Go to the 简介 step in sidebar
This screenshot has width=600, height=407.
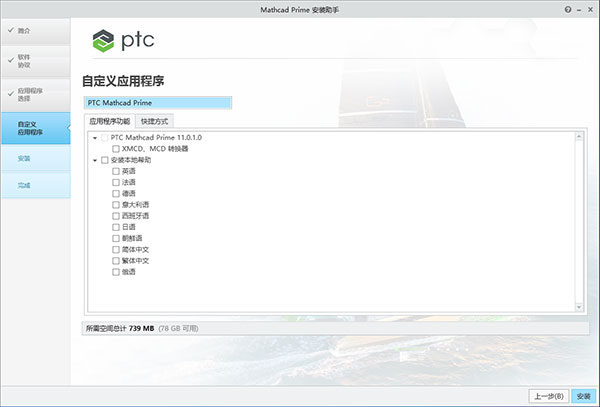(x=36, y=31)
